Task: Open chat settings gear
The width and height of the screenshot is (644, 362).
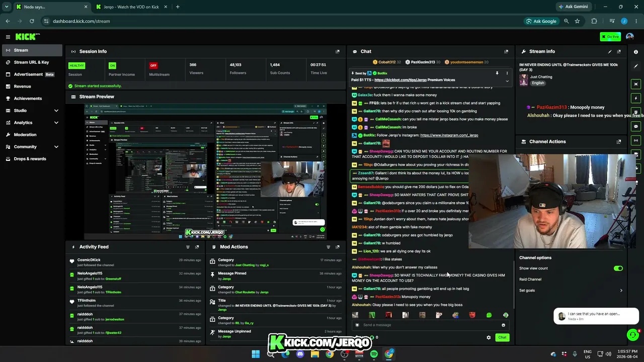Action: 489,337
